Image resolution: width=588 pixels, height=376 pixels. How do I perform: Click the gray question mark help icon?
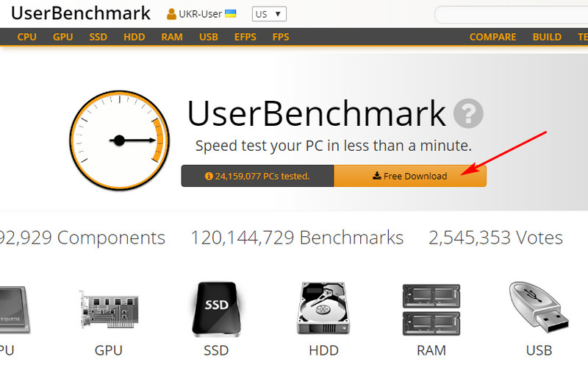(x=468, y=113)
